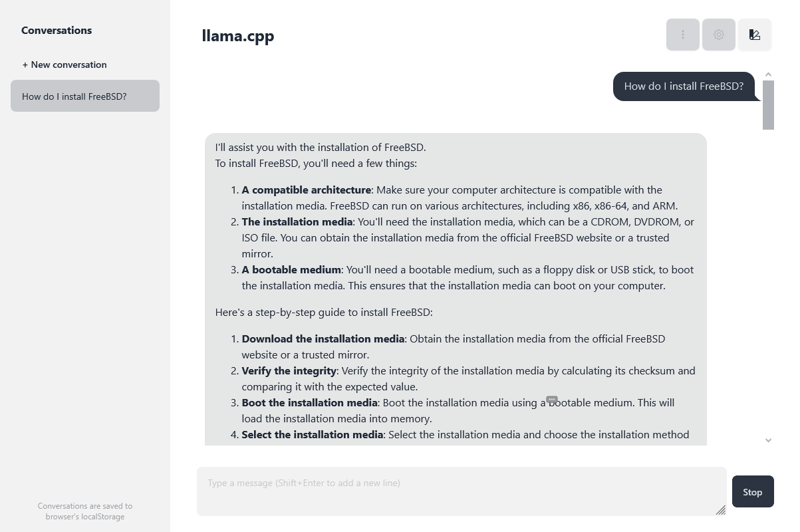Click the bold "A compatible architecture" text
The width and height of the screenshot is (800, 532).
pos(306,190)
